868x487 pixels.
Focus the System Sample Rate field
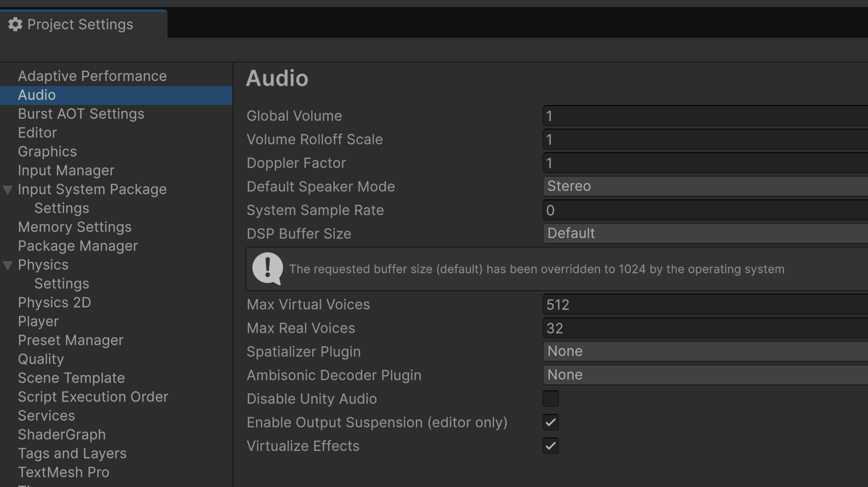[705, 210]
